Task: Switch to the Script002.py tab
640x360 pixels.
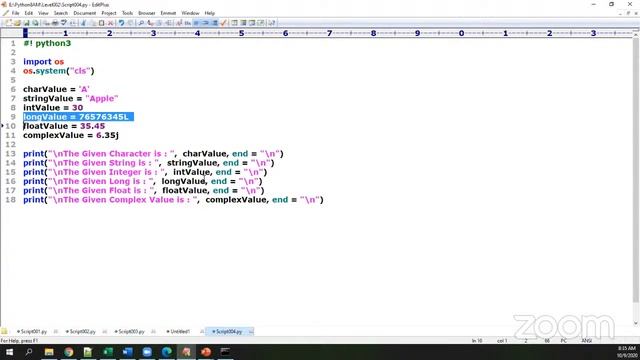Action: point(81,331)
